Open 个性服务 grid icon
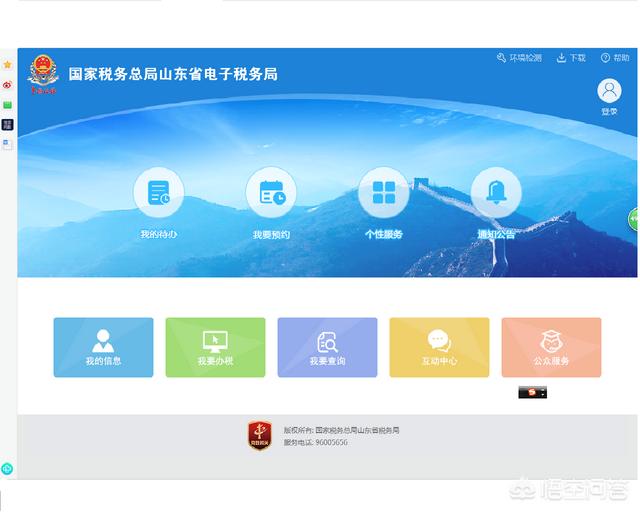Screen dimensions: 640x512 click(x=384, y=192)
